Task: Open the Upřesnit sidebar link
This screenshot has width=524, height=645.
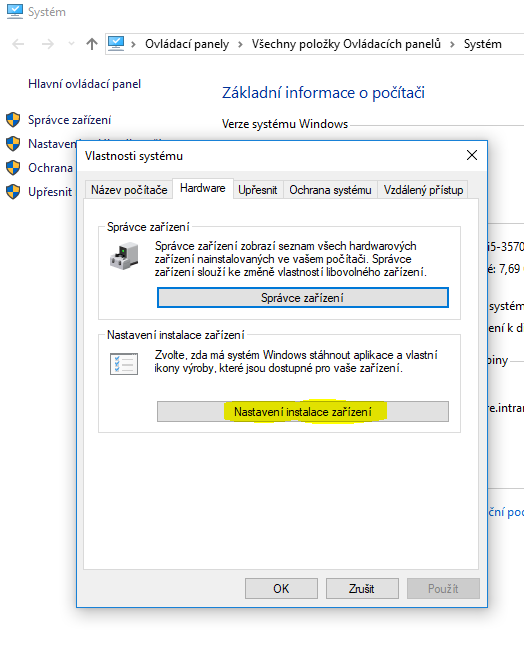Action: [x=50, y=192]
